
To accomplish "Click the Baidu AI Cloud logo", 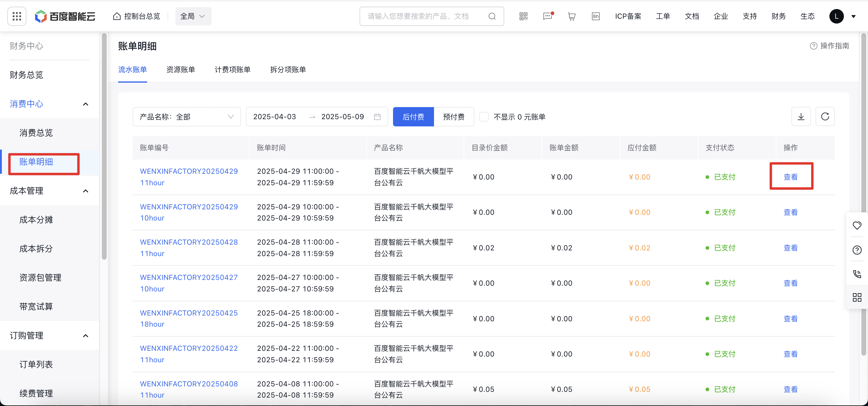I will coord(65,16).
